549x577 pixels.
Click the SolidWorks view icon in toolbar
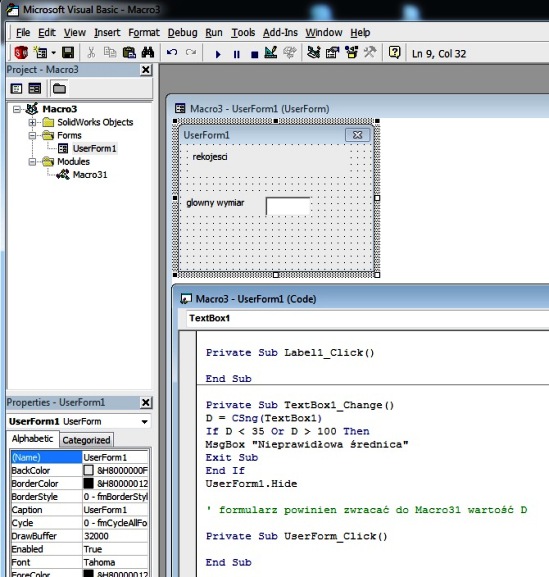point(21,53)
